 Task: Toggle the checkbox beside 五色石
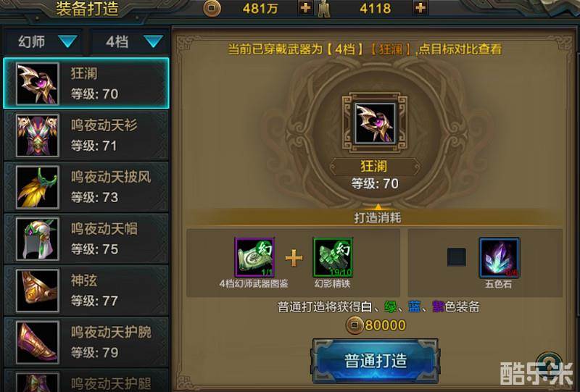click(x=457, y=257)
